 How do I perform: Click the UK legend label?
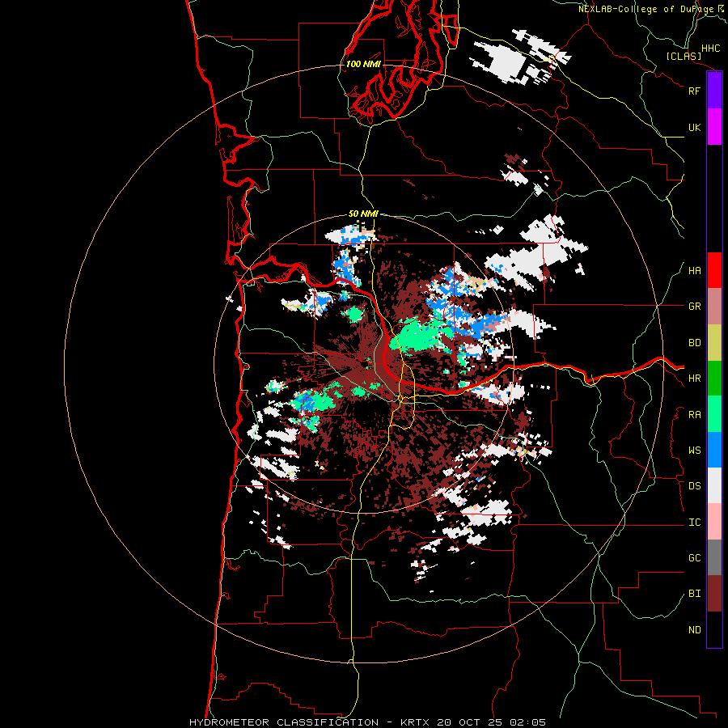(x=695, y=127)
